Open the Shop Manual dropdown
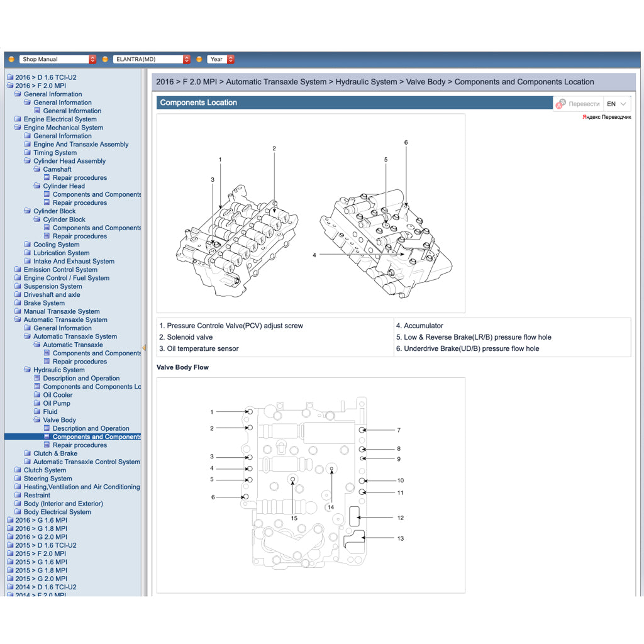This screenshot has height=644, width=644. point(58,59)
